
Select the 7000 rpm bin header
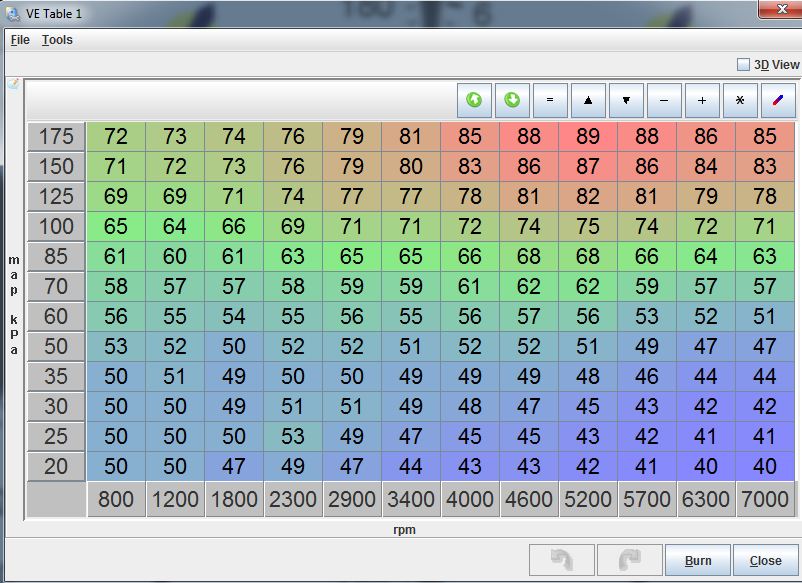pyautogui.click(x=765, y=499)
